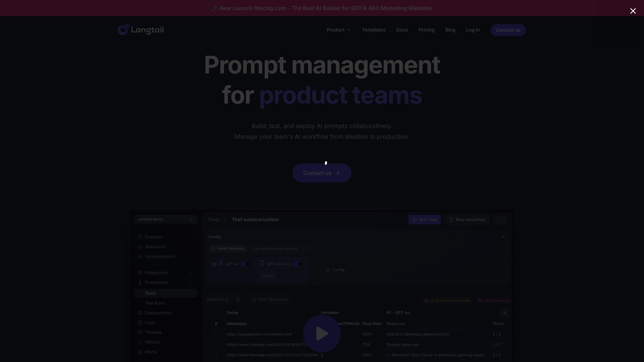Click the hero Contact us button
Image resolution: width=644 pixels, height=362 pixels.
[322, 173]
